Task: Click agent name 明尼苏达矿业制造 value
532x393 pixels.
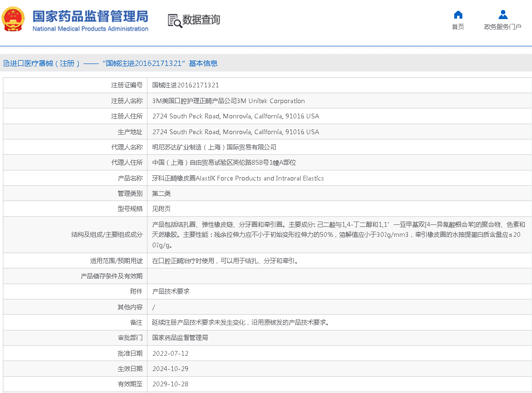Action: (214, 147)
